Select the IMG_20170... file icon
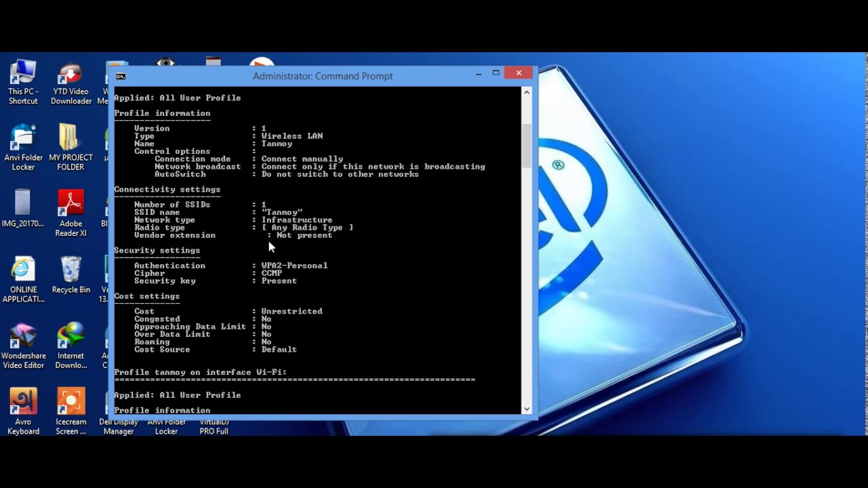Viewport: 868px width, 488px height. point(22,209)
